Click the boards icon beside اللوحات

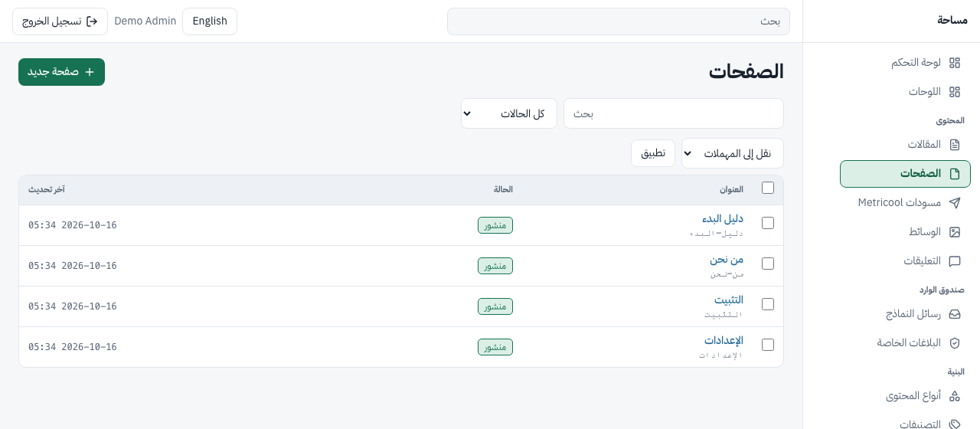coord(955,92)
